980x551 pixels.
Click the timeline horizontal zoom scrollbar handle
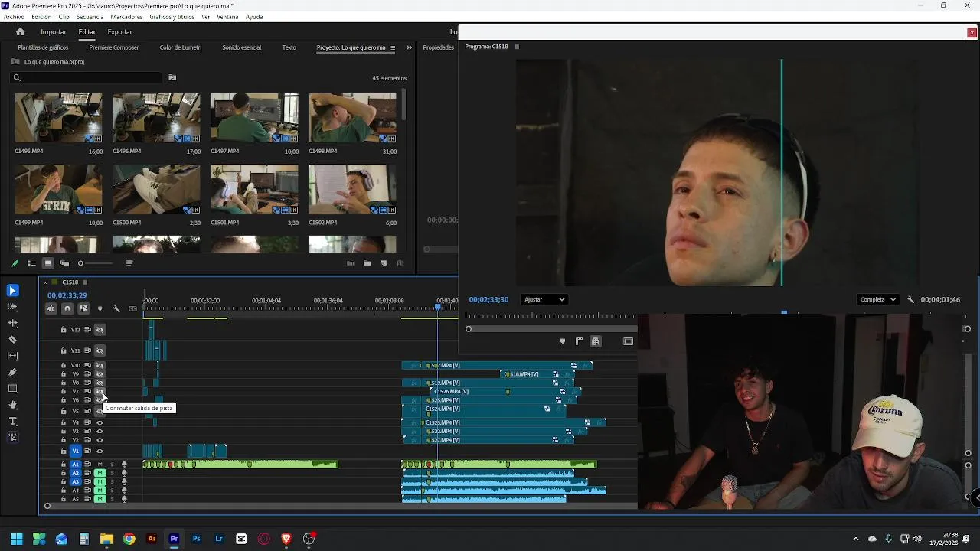tap(47, 506)
